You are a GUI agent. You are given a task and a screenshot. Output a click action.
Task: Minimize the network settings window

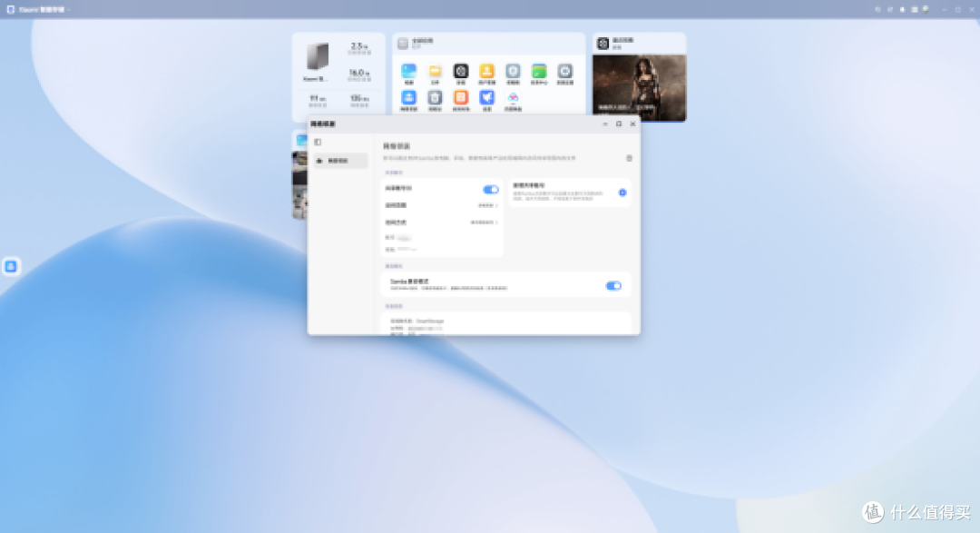pos(605,123)
